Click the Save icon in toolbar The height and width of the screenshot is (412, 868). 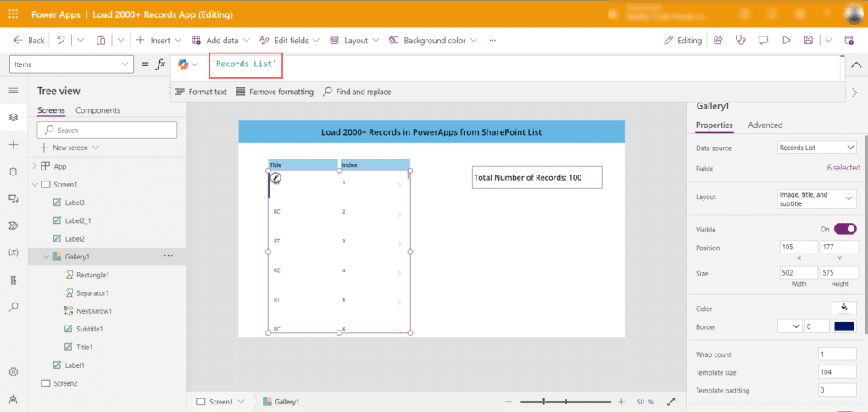pos(809,40)
